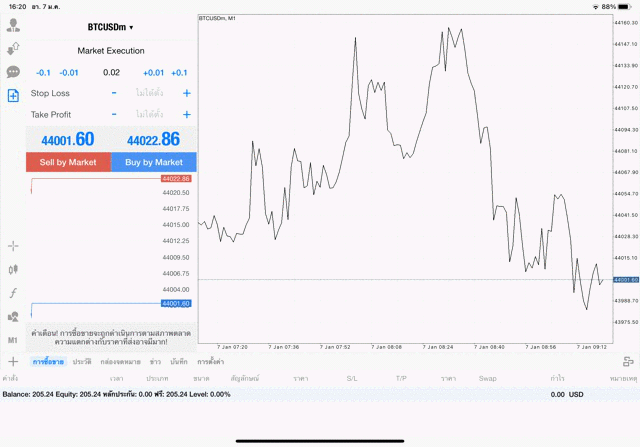Screen dimensions: 640x447
Task: Select the new order document icon
Action: coord(13,96)
